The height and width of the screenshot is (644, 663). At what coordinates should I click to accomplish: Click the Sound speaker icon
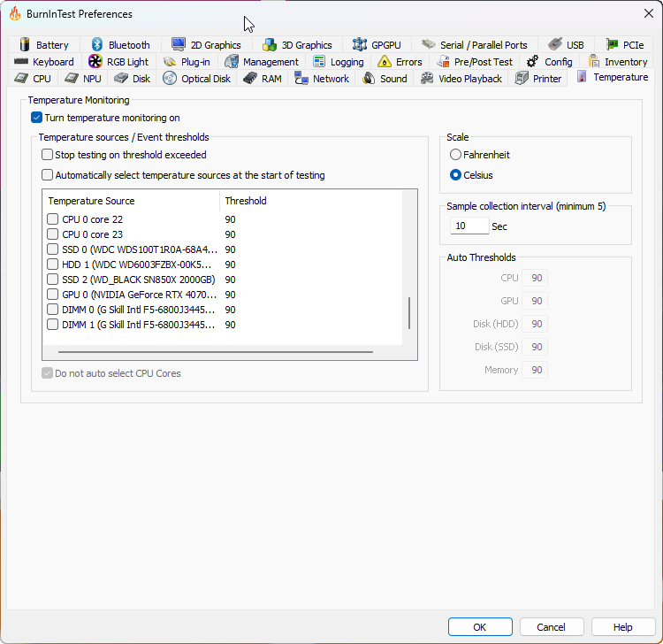(369, 78)
